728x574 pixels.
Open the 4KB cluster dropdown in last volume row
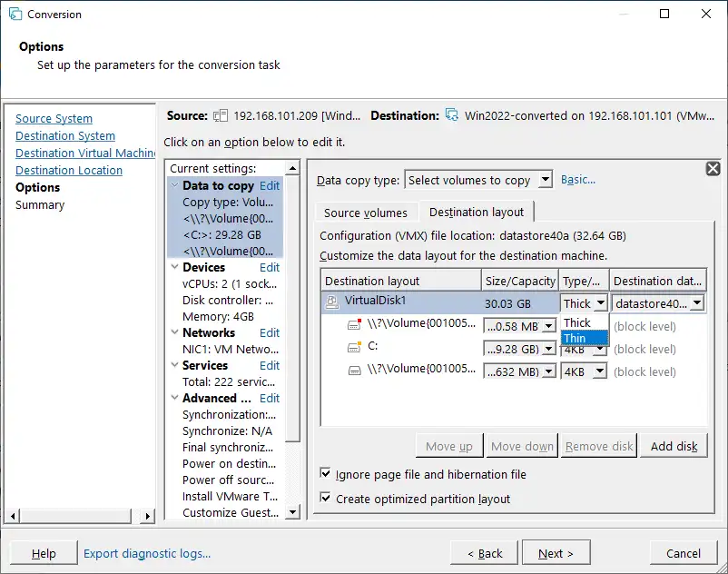(x=600, y=371)
